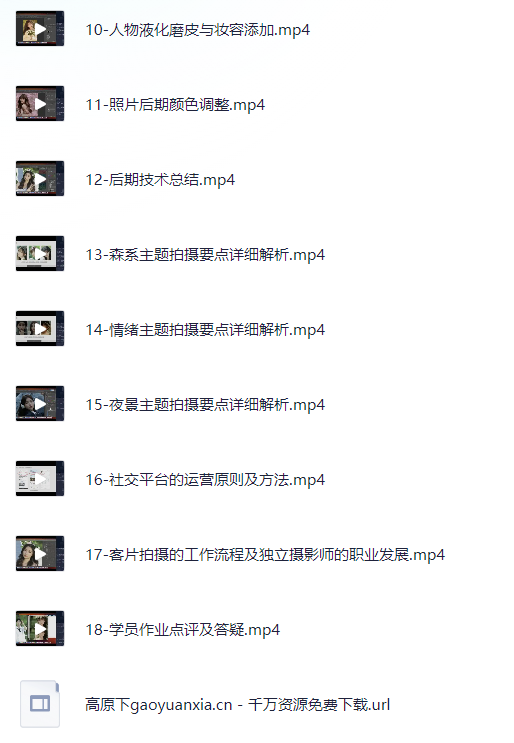Open video thumbnail for 10-人物液化磨皮与妆容添加
This screenshot has width=514, height=743.
point(40,29)
